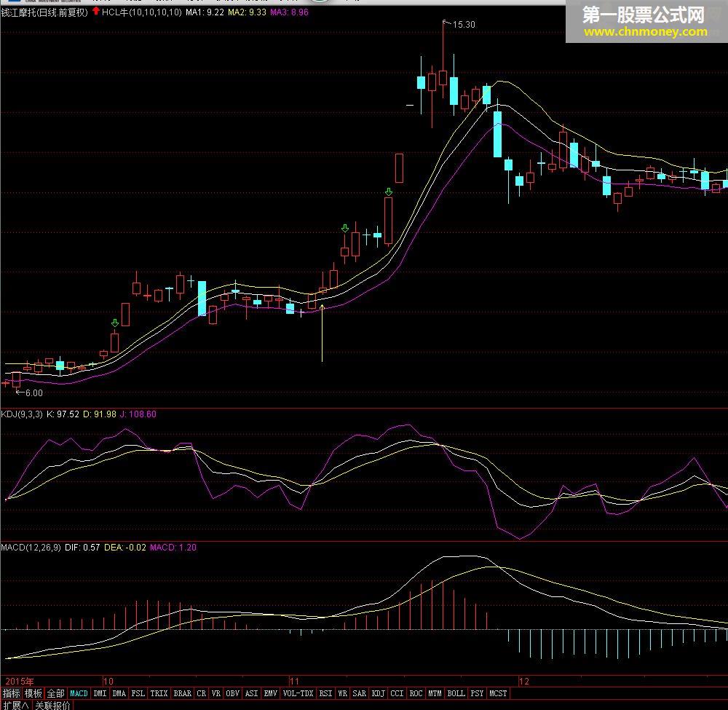Open the BOLL indicator tab
728x710 pixels.
(x=456, y=693)
